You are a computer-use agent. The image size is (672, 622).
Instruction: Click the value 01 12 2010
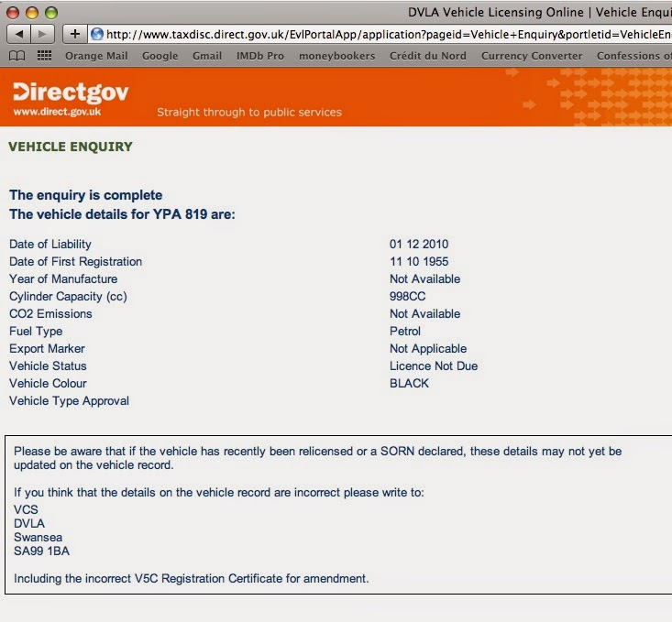[419, 245]
